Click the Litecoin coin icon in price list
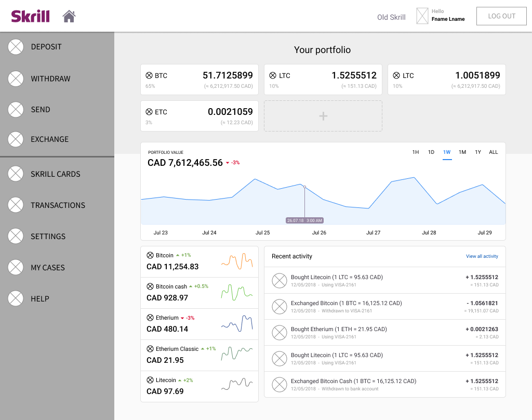 150,380
